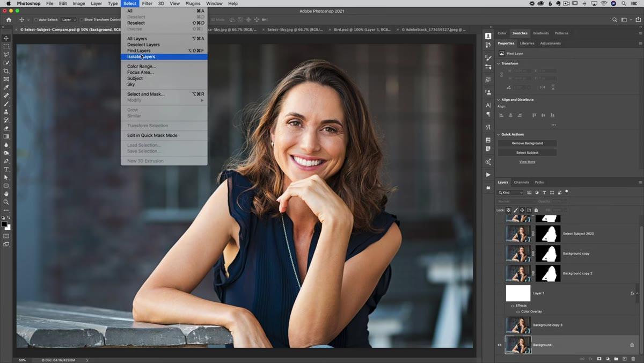Select the Background copy layer thumbnail
This screenshot has width=644, height=363.
[518, 253]
